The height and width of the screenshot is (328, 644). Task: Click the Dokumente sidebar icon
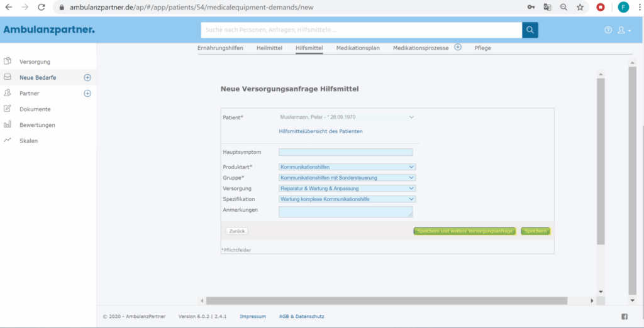[7, 109]
